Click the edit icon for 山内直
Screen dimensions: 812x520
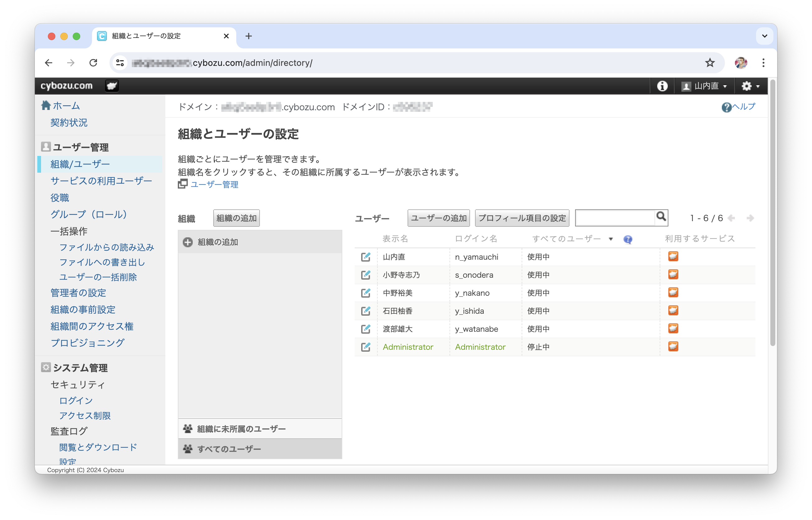[365, 257]
